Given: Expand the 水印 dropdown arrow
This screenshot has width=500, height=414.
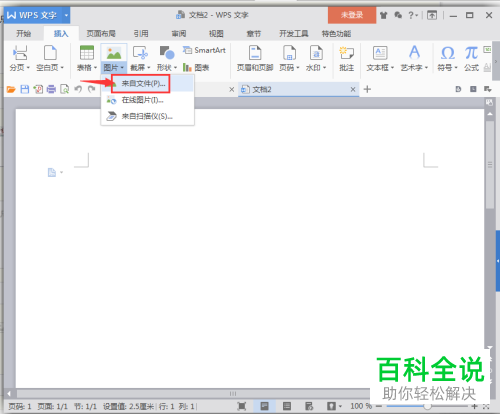Looking at the screenshot, I should 324,68.
